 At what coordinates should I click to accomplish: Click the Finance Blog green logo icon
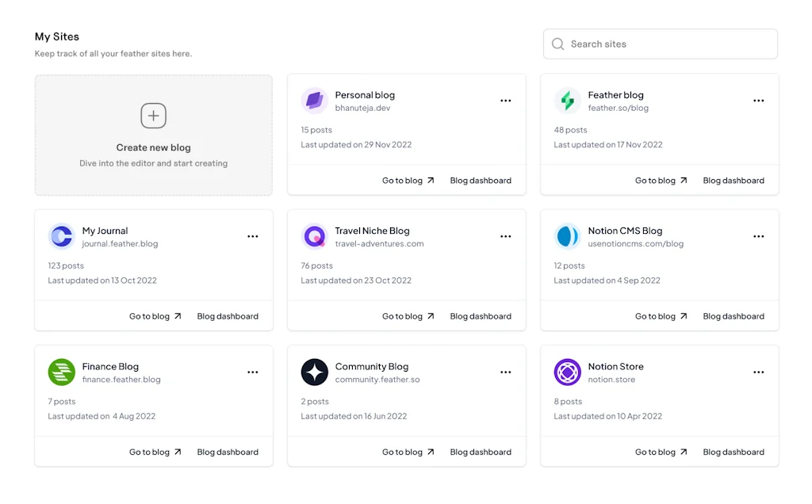tap(61, 372)
